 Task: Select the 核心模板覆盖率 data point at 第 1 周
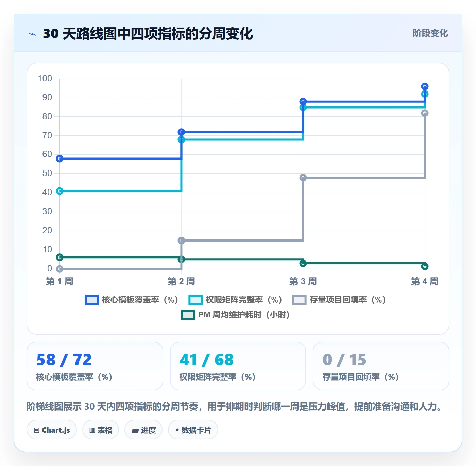tap(60, 159)
